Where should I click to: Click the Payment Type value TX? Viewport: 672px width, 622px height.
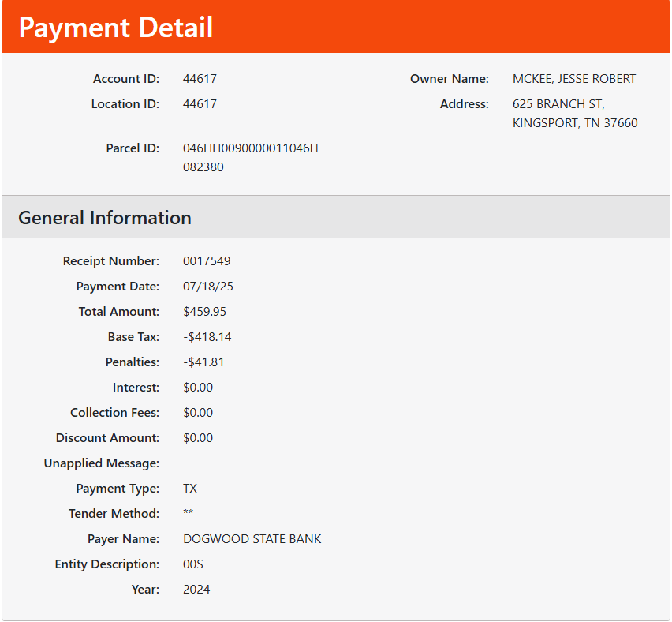[190, 489]
